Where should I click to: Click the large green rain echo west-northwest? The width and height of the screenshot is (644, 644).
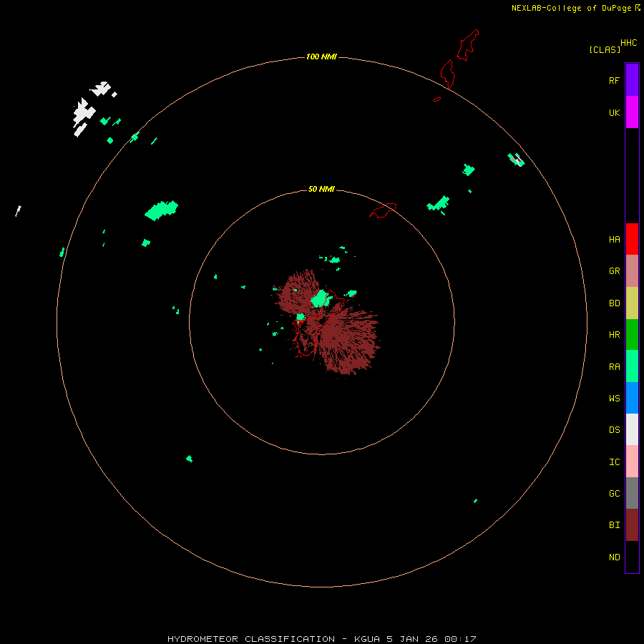point(162,210)
